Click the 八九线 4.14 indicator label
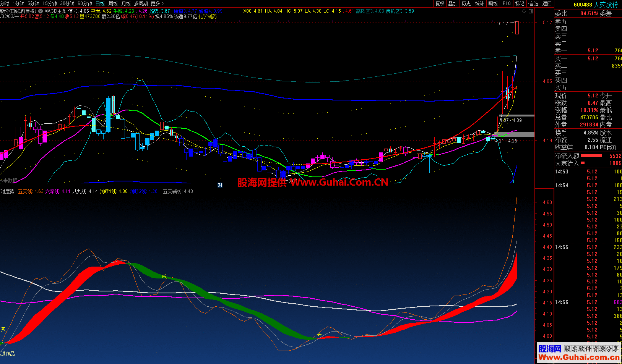The width and height of the screenshot is (622, 364). click(x=85, y=191)
